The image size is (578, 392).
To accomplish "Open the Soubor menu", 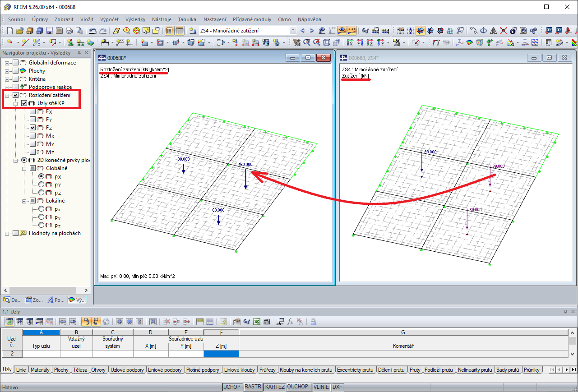I will coord(17,19).
